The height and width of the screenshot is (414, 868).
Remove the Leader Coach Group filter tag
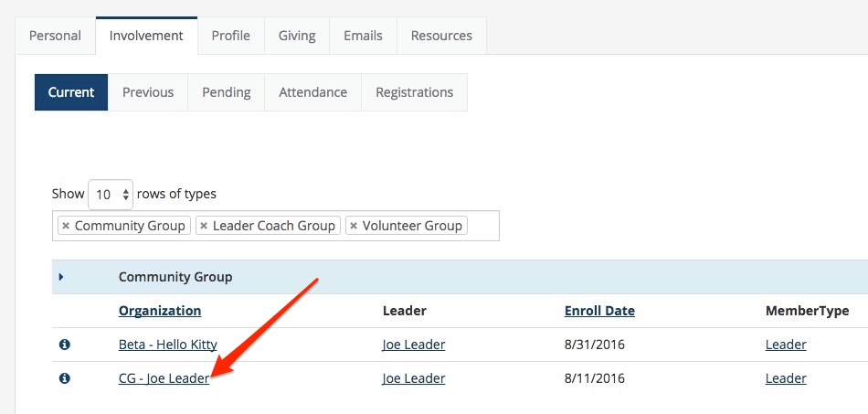pyautogui.click(x=204, y=226)
